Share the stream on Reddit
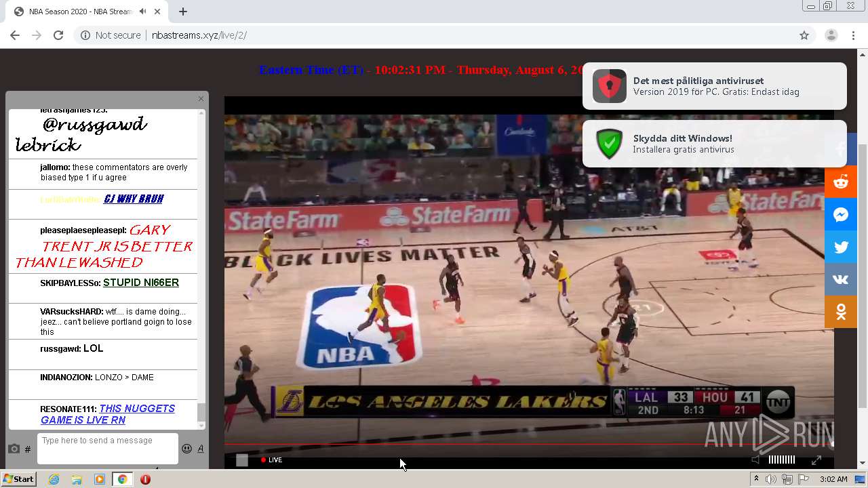 tap(841, 182)
